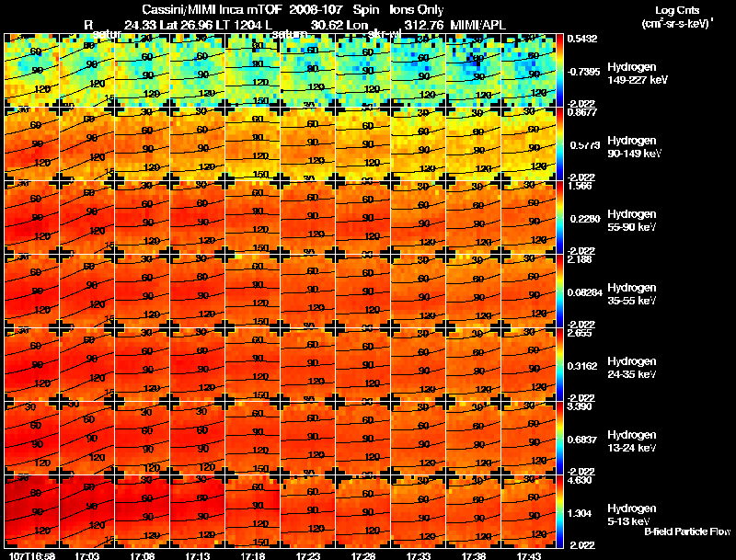Open the 17:03 panel in Hydrogen 13-24 keV row
736x560 pixels.
[86, 439]
